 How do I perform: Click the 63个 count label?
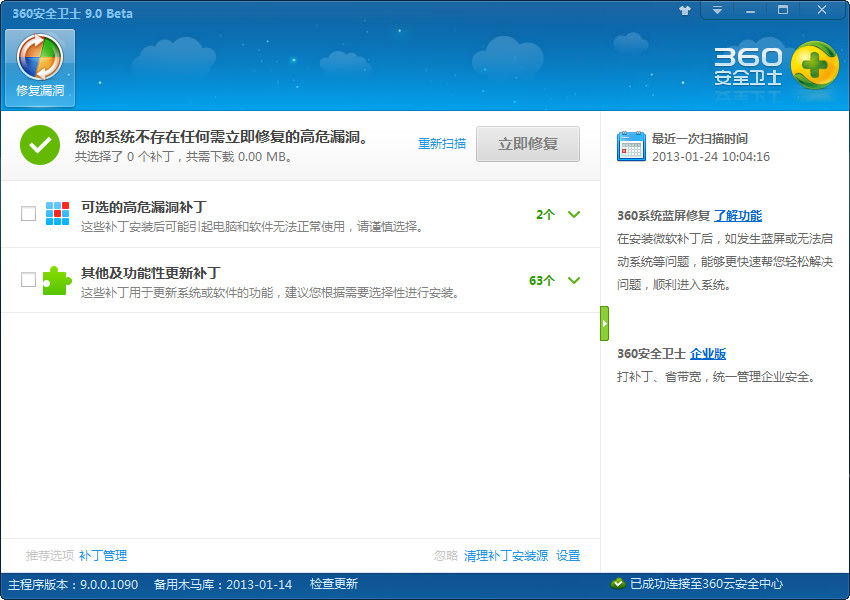542,280
